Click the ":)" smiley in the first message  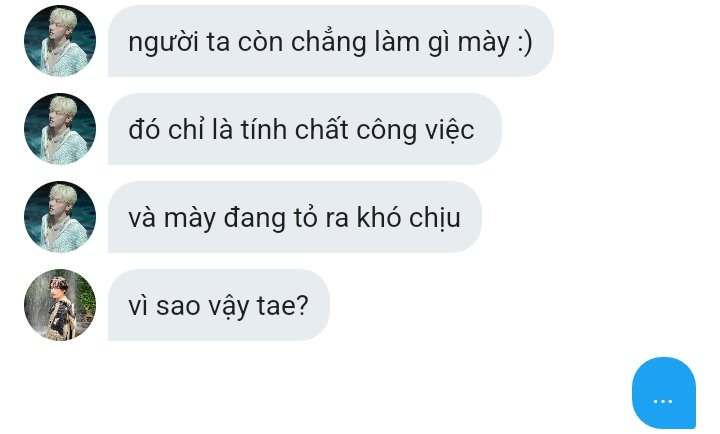click(523, 42)
